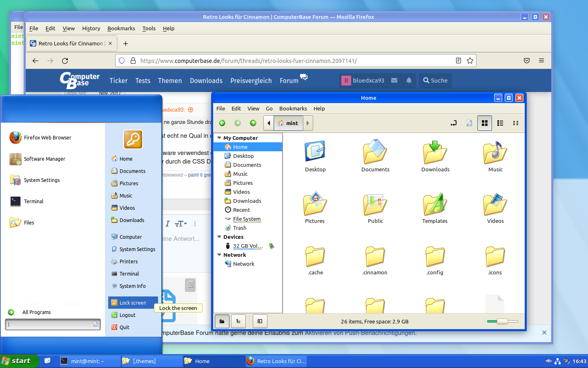Collapse My Computer section in sidebar

[219, 138]
